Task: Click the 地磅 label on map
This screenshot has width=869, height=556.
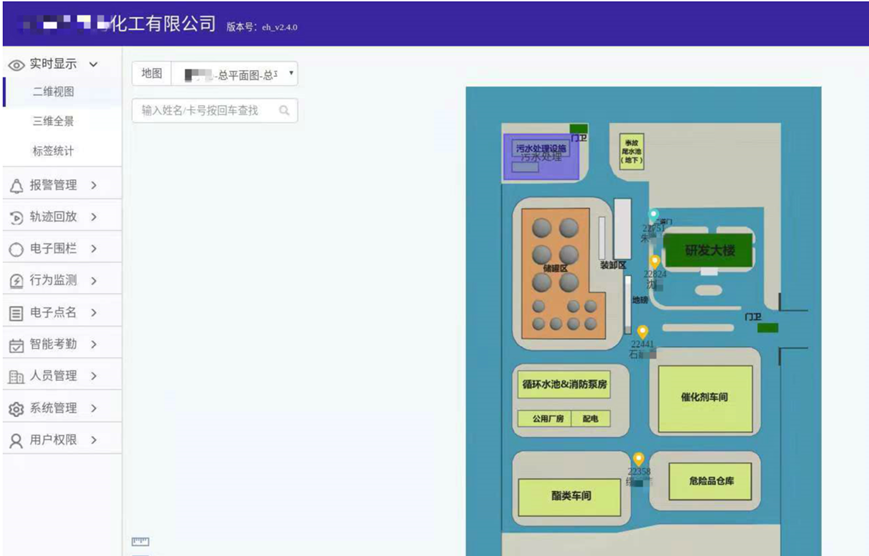Action: click(x=640, y=300)
